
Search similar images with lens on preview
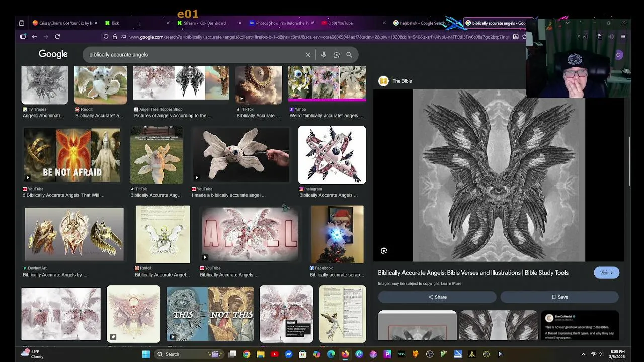[384, 251]
